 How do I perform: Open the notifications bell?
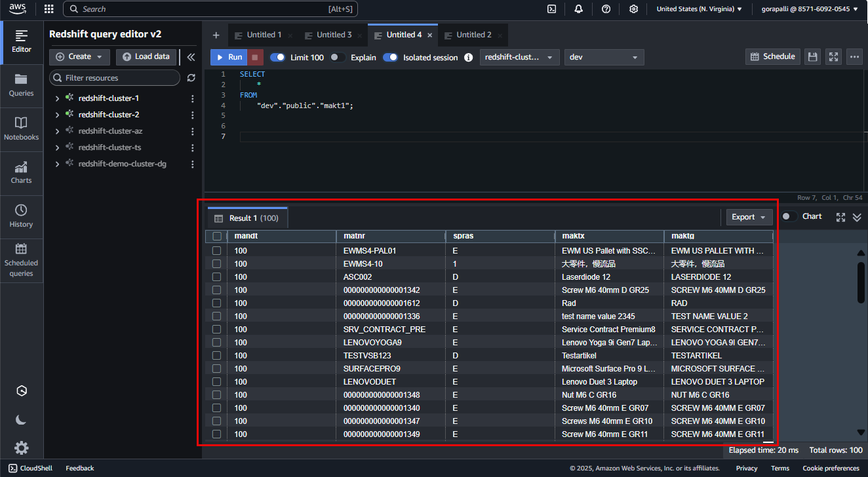pyautogui.click(x=579, y=9)
